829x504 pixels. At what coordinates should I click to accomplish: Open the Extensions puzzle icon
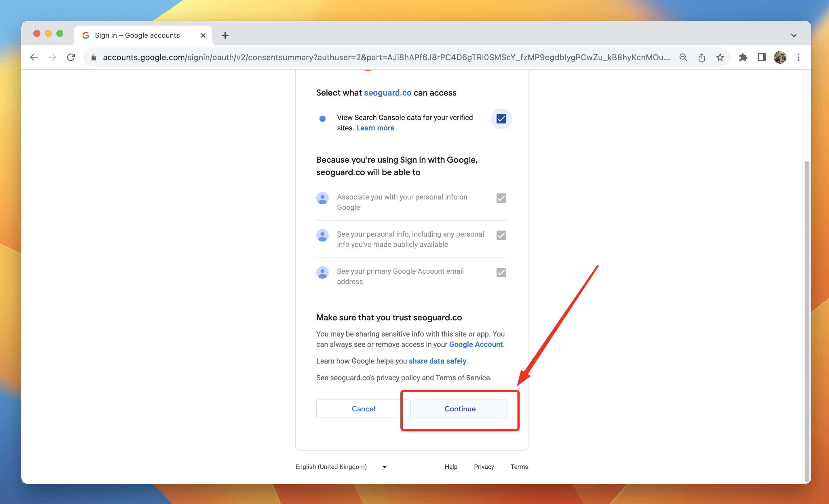743,57
